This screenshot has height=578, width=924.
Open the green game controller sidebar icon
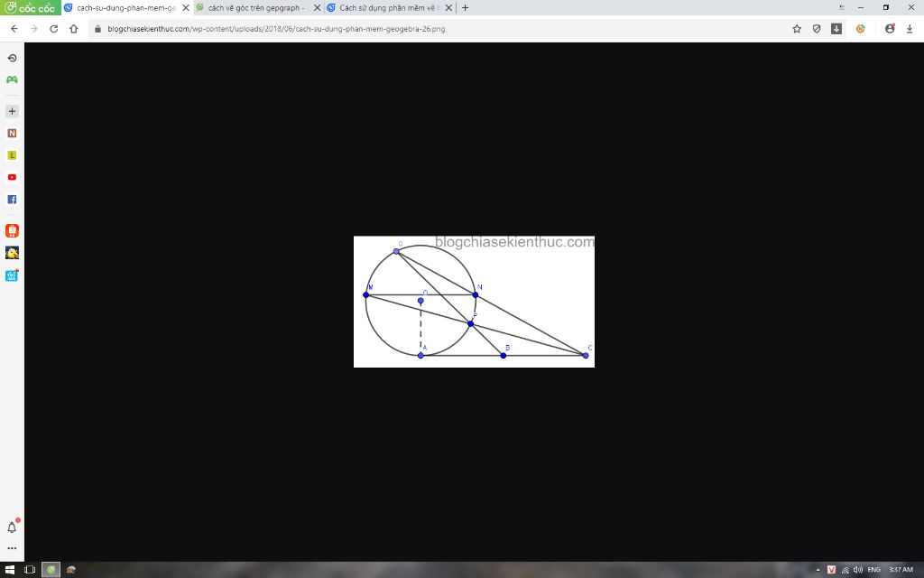[x=12, y=79]
